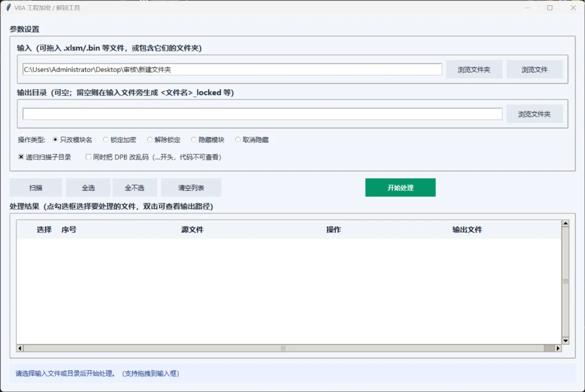Click the horizontal scrollbar right arrow
This screenshot has height=392, width=585.
pyautogui.click(x=558, y=348)
